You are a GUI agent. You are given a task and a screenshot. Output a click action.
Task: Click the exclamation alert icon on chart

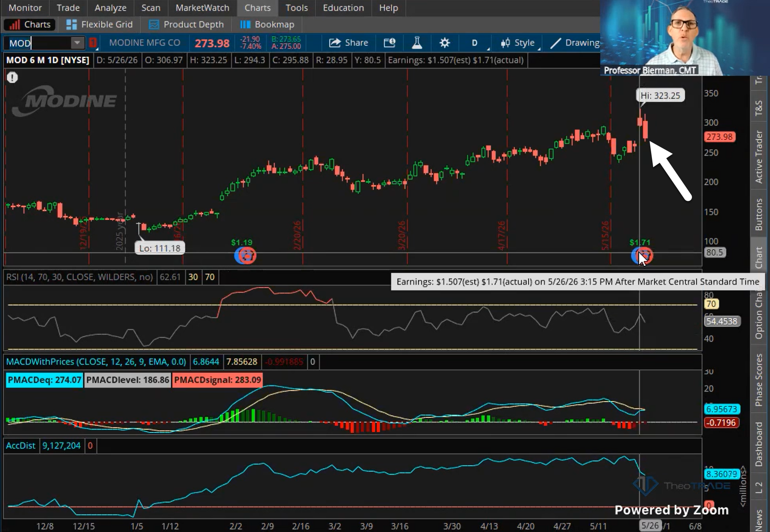[x=12, y=77]
